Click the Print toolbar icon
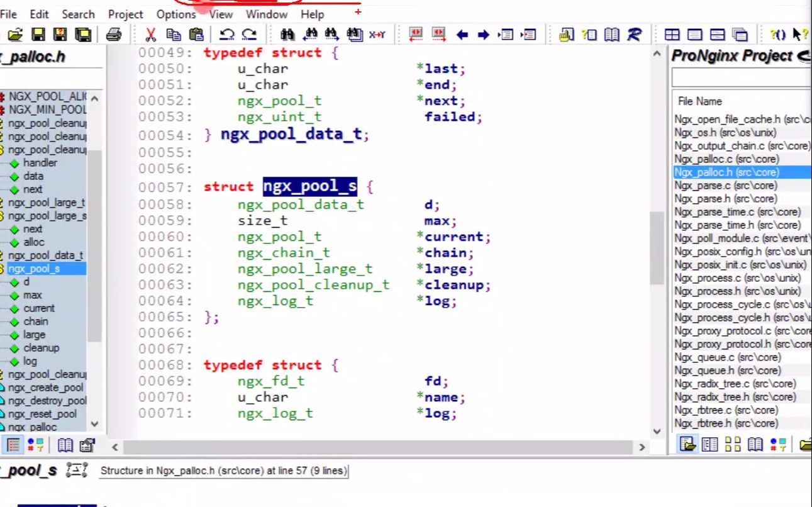812x507 pixels. tap(113, 35)
